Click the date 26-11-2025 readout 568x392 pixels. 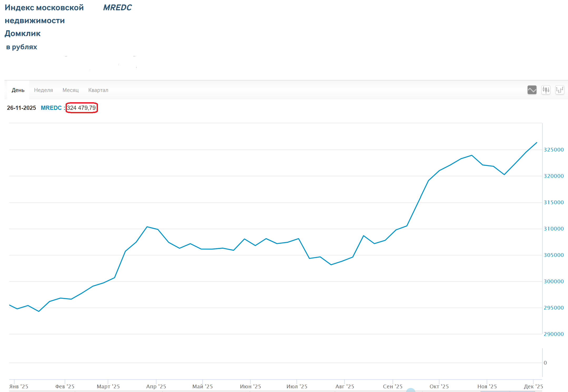[x=21, y=108]
